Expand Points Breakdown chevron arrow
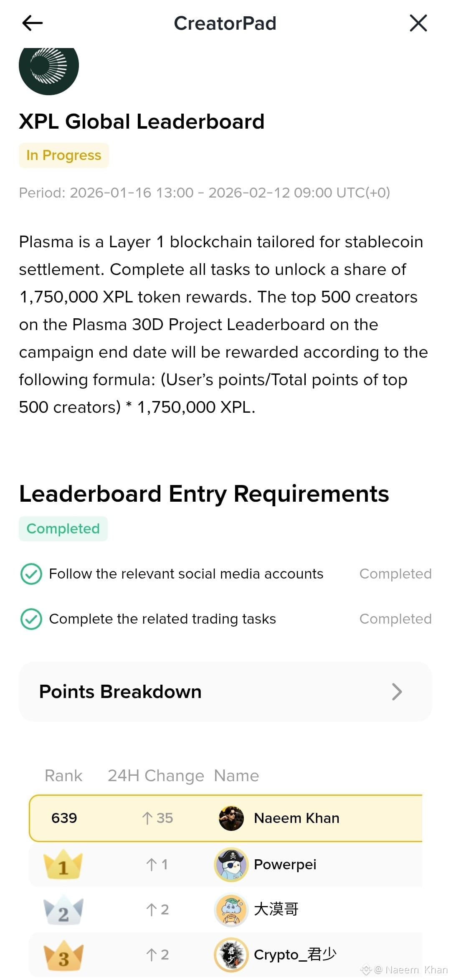Screen dimensions: 451x980 (397, 692)
